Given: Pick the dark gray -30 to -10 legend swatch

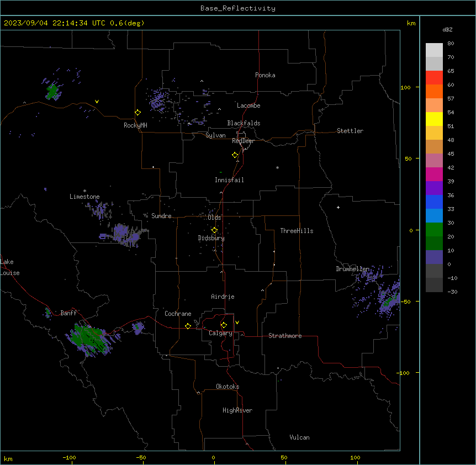Looking at the screenshot, I should coord(434,285).
